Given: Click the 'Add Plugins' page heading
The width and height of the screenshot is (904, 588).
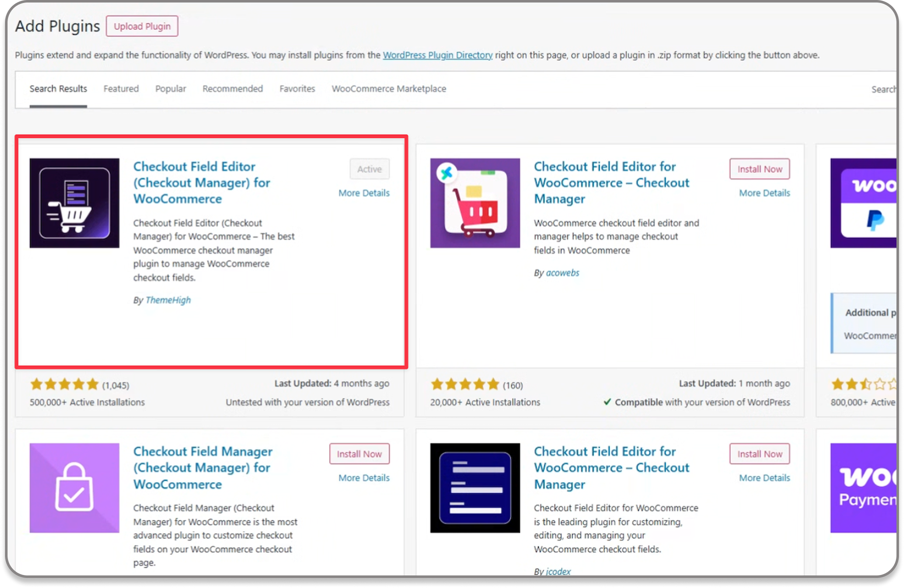Looking at the screenshot, I should 57,26.
